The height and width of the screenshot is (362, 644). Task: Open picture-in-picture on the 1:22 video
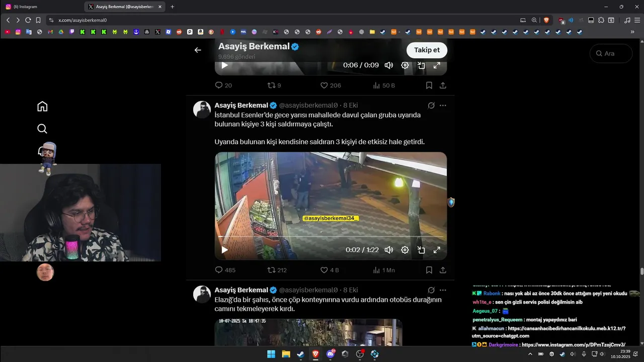421,250
